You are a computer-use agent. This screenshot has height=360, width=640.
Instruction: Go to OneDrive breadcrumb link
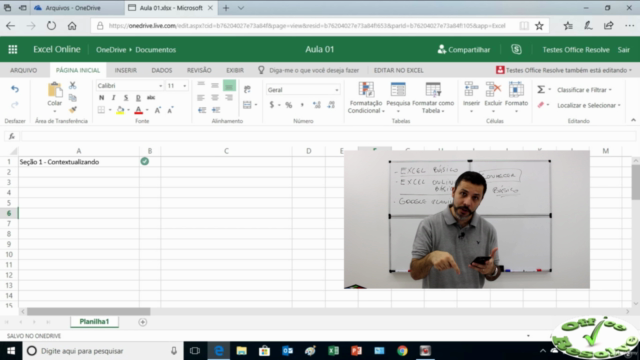111,50
